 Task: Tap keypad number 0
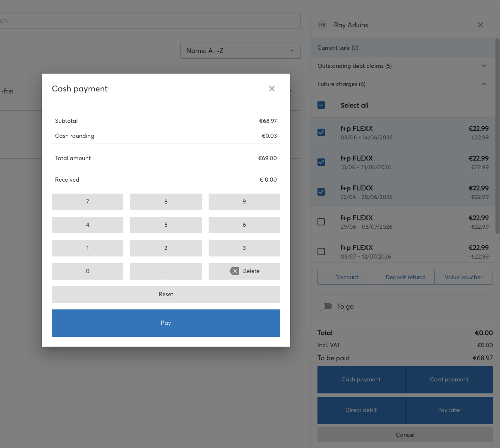[x=87, y=271]
